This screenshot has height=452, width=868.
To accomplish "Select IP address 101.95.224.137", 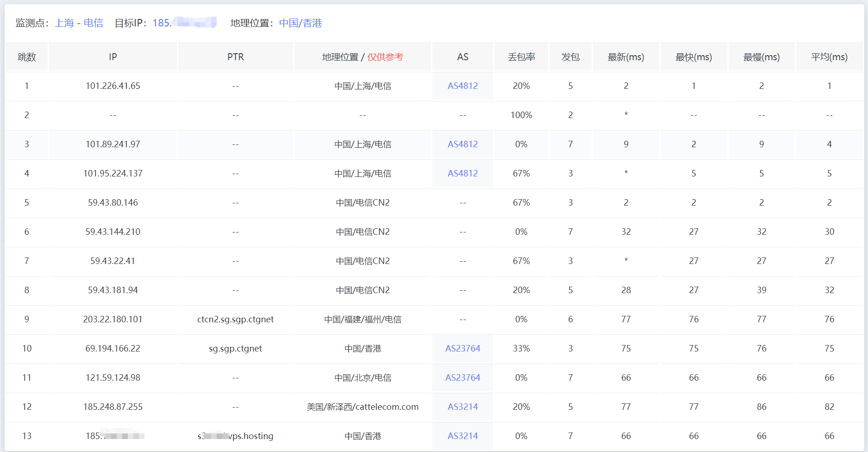I will click(113, 173).
